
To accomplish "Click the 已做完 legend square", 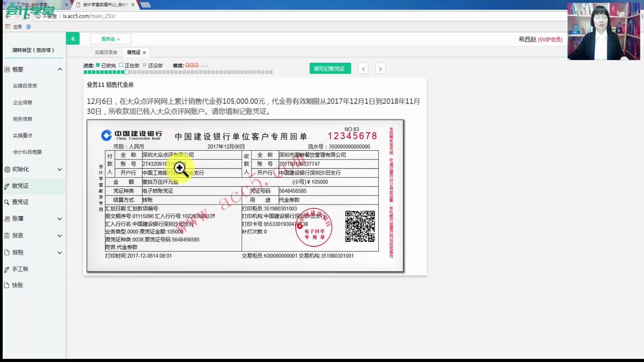I will click(x=98, y=65).
